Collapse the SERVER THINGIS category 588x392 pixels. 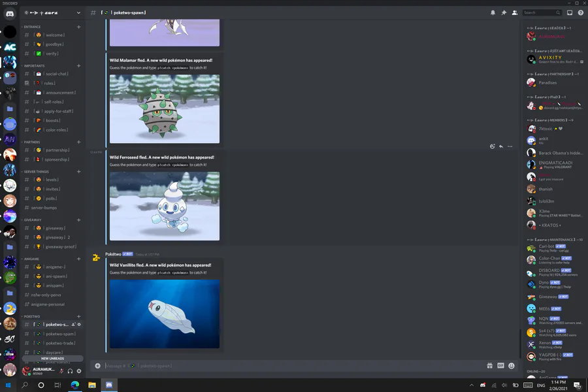pyautogui.click(x=36, y=171)
